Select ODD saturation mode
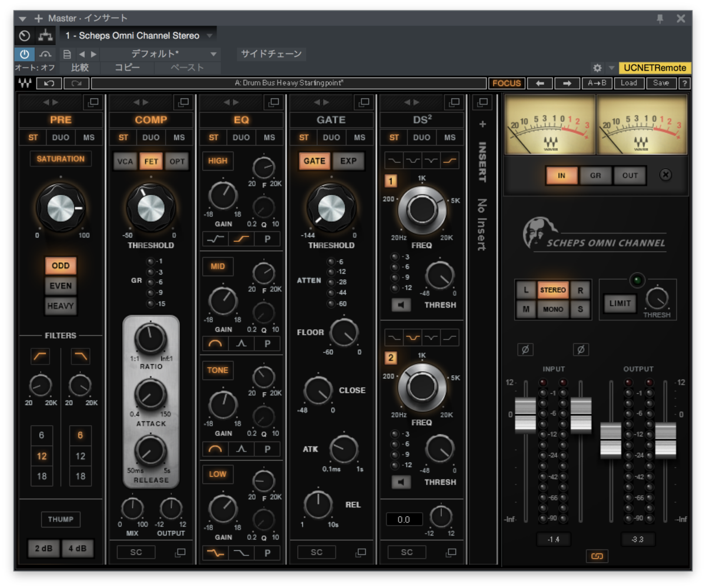This screenshot has height=588, width=706. click(61, 266)
